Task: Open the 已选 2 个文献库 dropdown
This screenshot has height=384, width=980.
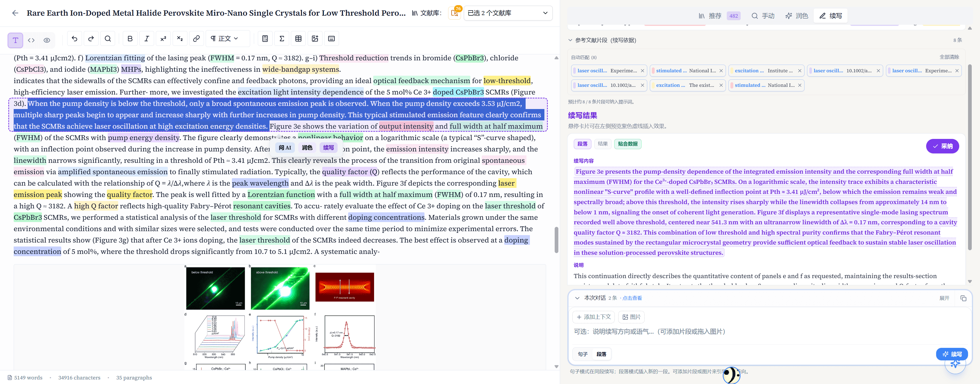Action: pyautogui.click(x=508, y=13)
